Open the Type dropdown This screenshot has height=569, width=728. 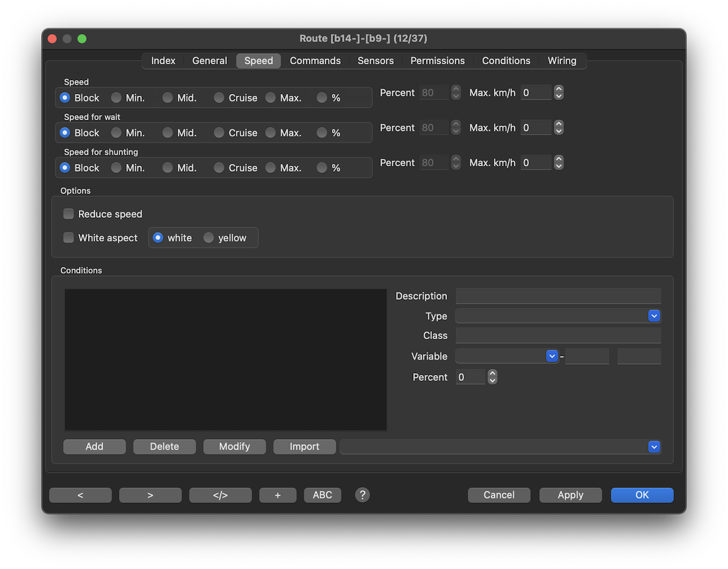[x=653, y=316]
